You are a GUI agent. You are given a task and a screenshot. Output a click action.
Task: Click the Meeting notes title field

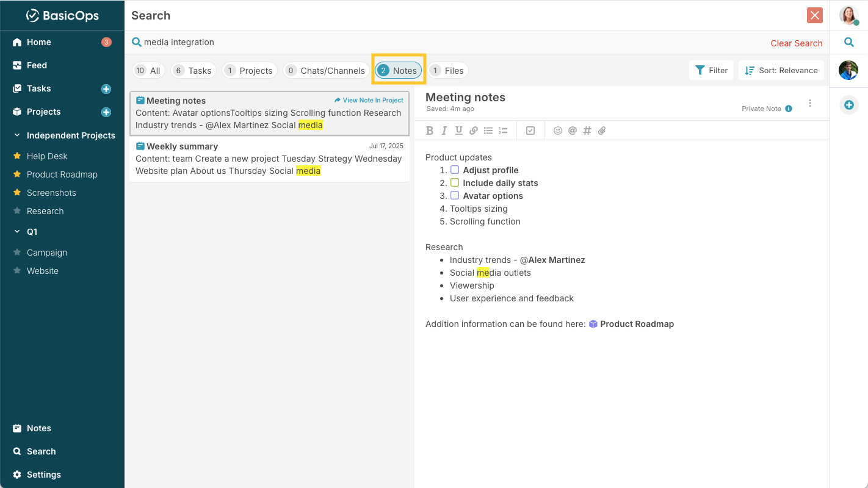coord(465,97)
